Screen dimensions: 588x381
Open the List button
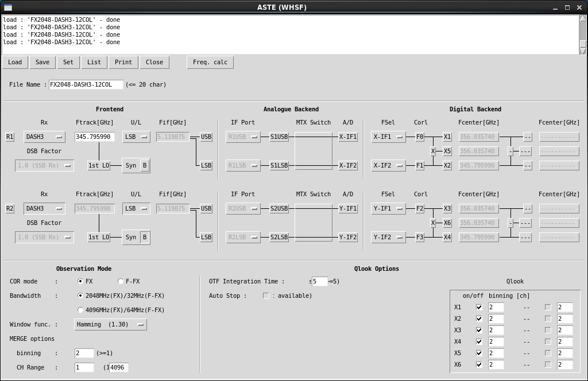[94, 62]
